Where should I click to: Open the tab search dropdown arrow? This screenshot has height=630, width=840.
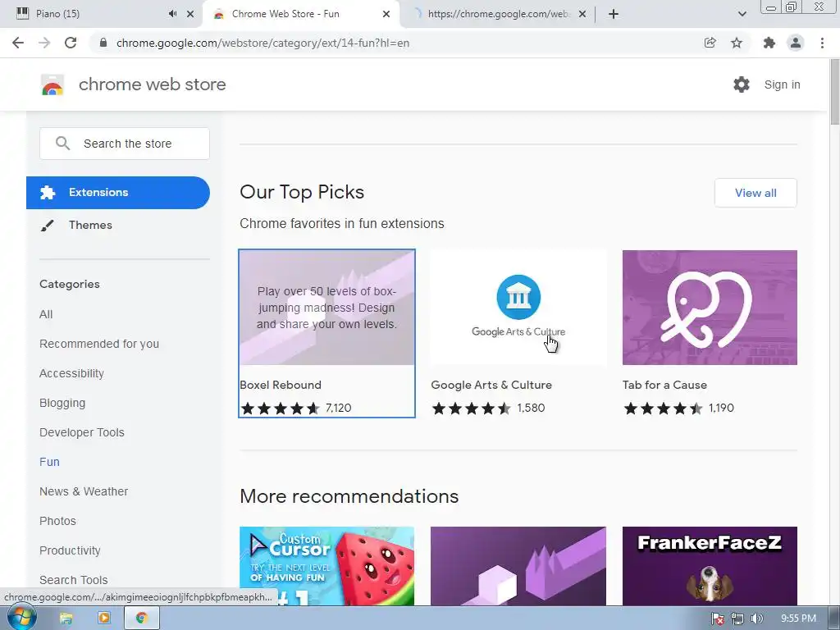(742, 14)
